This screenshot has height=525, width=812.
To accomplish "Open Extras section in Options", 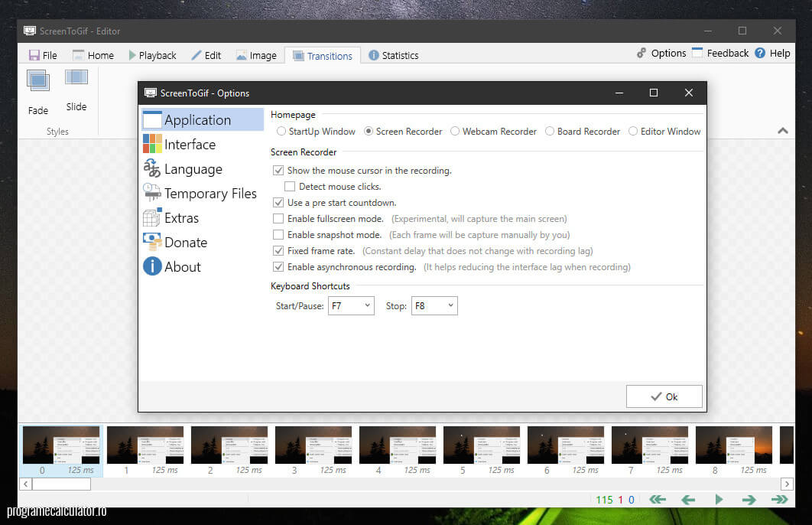I will coord(202,217).
